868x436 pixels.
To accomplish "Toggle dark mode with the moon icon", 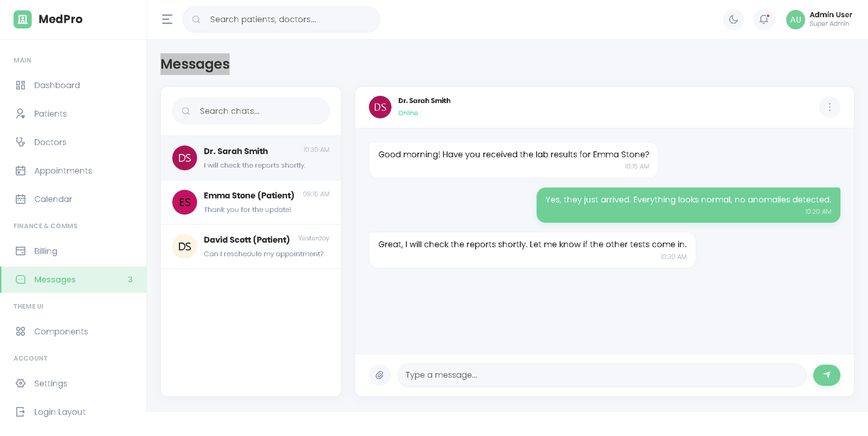I will coord(733,20).
